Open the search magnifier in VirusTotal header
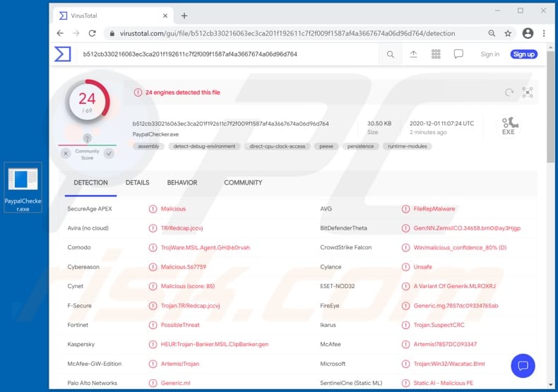The width and height of the screenshot is (558, 392). [391, 54]
